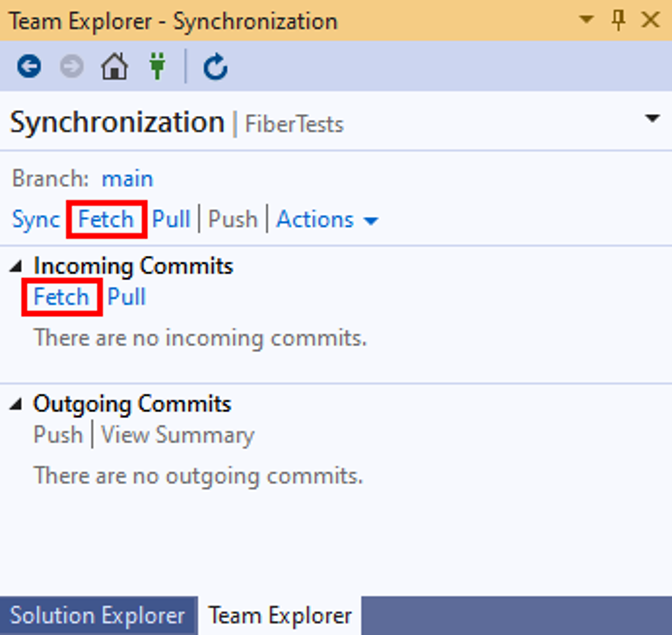Open the Window Position arrow in title bar
Screen dimensions: 672x635
pyautogui.click(x=587, y=20)
